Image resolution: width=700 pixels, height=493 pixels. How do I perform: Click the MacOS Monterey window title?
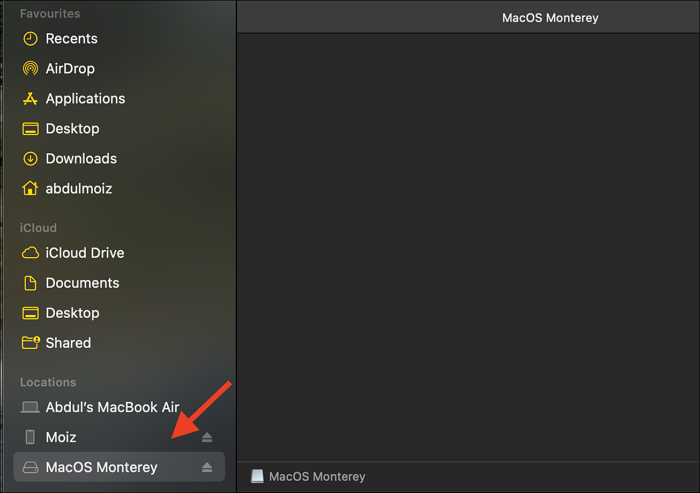point(549,18)
